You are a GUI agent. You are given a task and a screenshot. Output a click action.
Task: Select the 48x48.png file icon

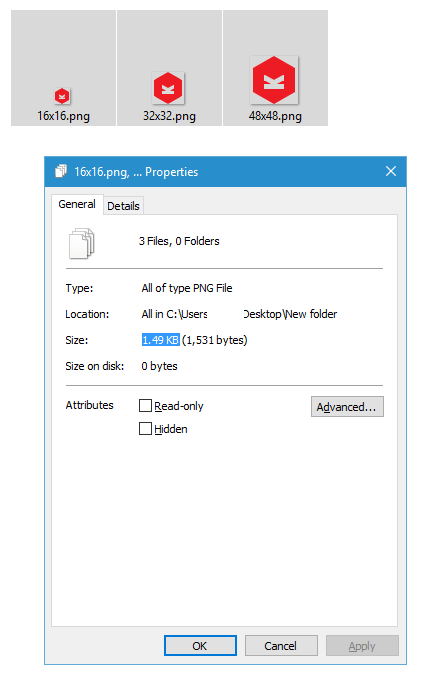(274, 80)
